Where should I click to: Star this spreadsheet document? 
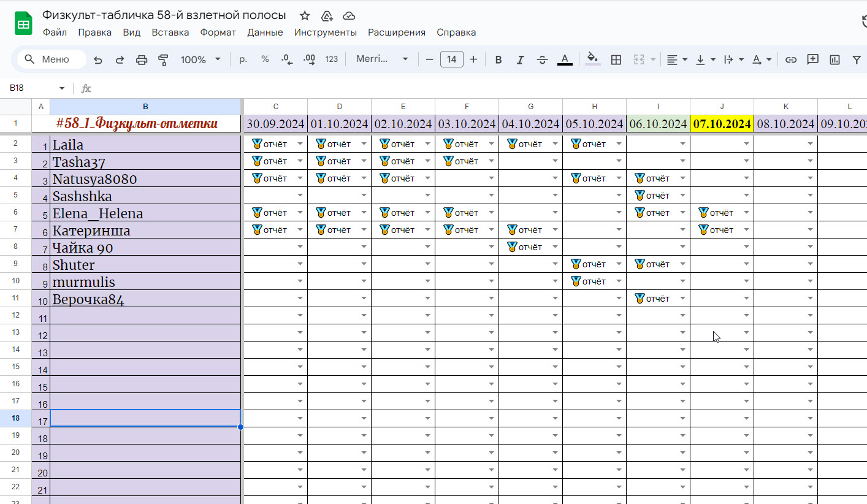pos(305,16)
